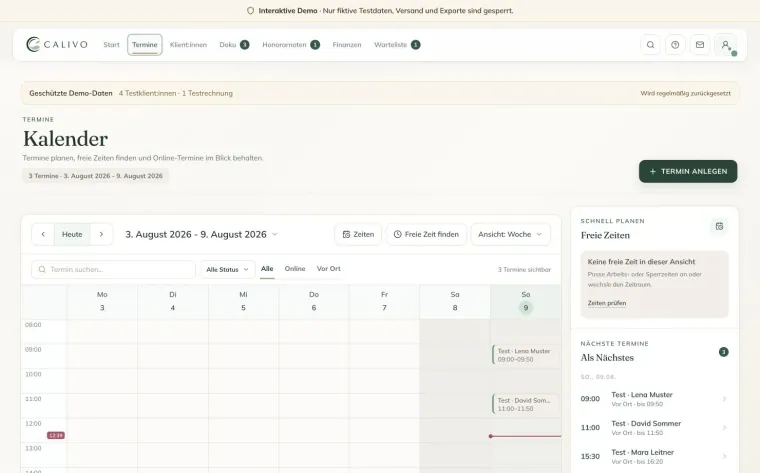Go to previous week arrow

click(43, 234)
